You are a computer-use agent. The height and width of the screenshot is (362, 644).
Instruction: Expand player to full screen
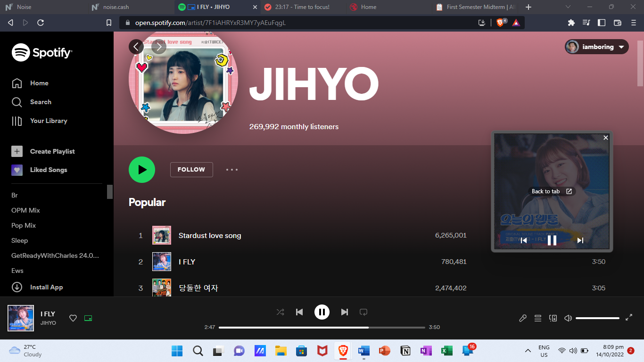(x=629, y=318)
